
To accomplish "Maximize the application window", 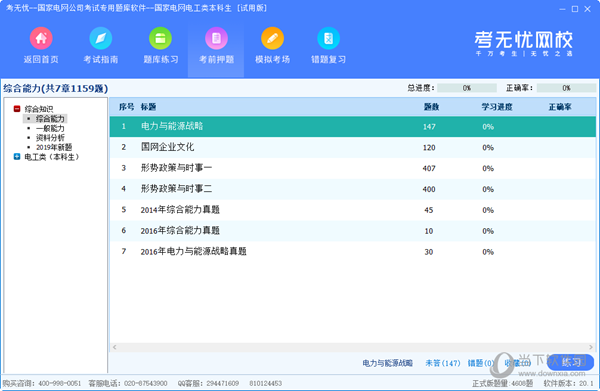I will tap(575, 9).
